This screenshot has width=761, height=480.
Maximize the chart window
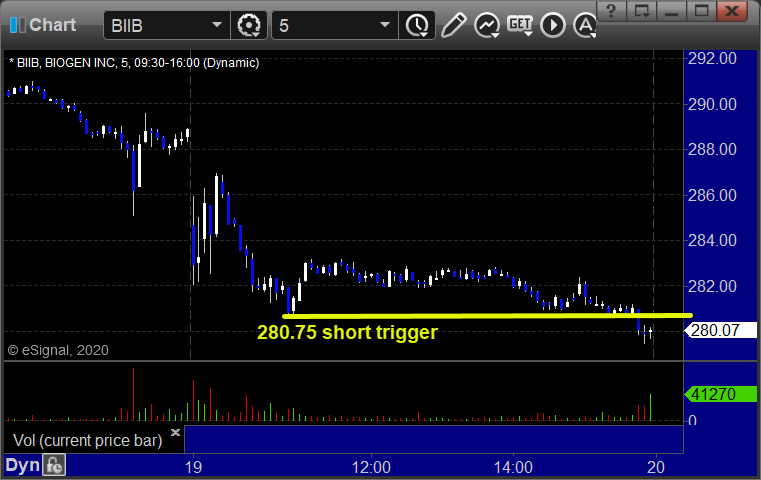[x=701, y=11]
